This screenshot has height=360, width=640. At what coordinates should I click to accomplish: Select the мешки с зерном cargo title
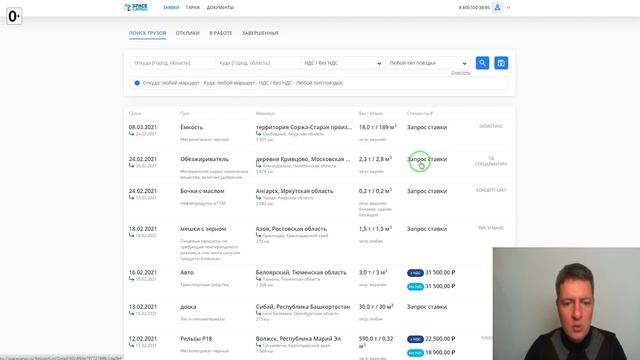pyautogui.click(x=203, y=229)
